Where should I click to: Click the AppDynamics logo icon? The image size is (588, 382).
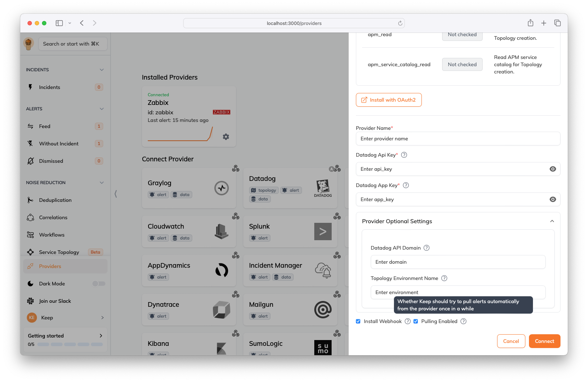[222, 270]
